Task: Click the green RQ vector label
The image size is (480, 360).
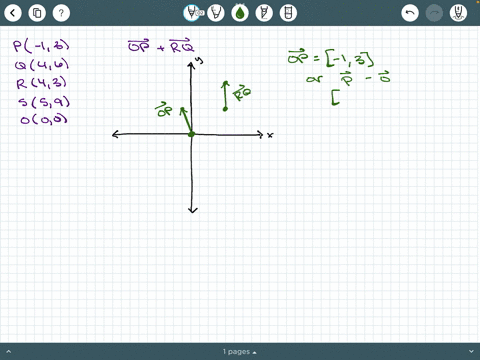Action: point(242,92)
